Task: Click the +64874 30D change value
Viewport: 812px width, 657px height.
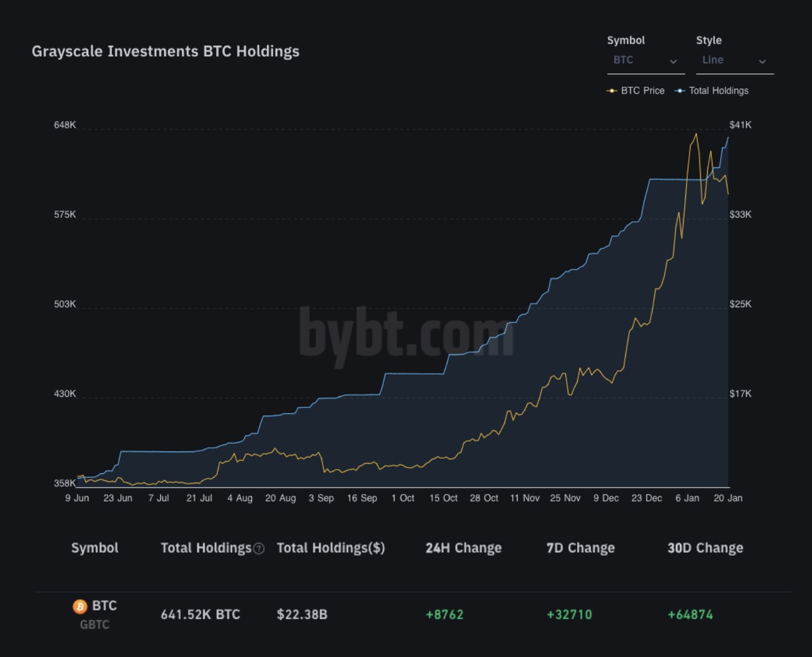Action: pyautogui.click(x=690, y=615)
